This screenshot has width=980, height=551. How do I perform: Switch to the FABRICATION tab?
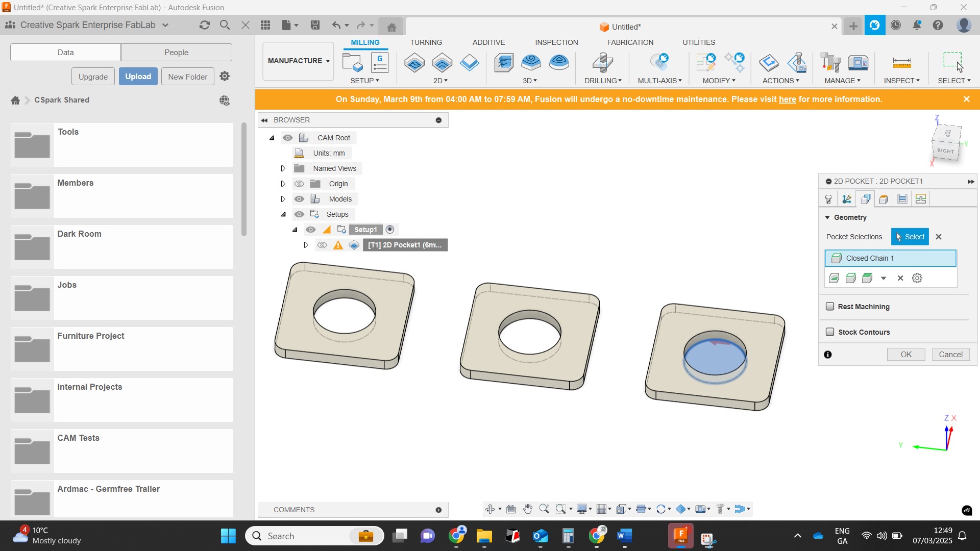click(630, 42)
